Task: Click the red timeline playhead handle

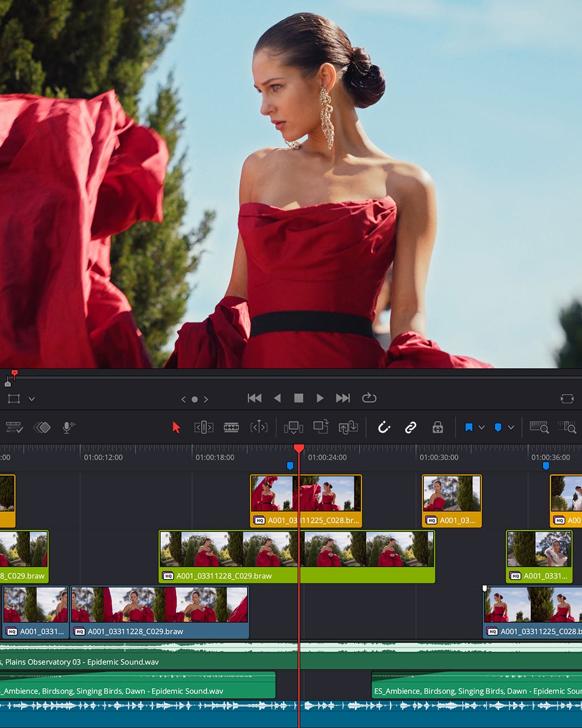Action: (x=299, y=448)
